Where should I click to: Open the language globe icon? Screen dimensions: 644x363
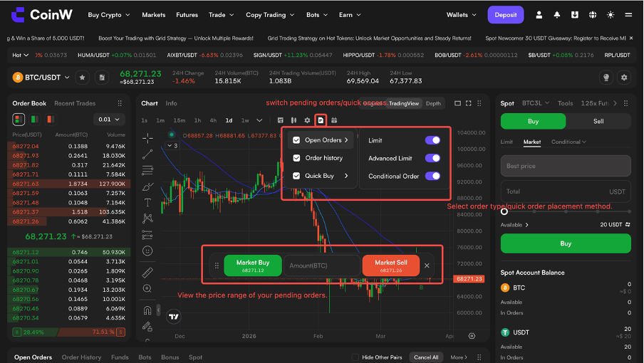(593, 15)
